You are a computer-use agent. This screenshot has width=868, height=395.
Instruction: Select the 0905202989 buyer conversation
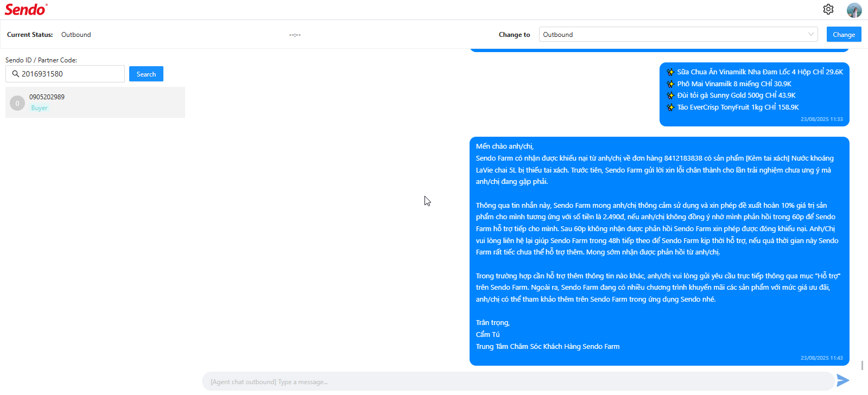click(x=95, y=102)
